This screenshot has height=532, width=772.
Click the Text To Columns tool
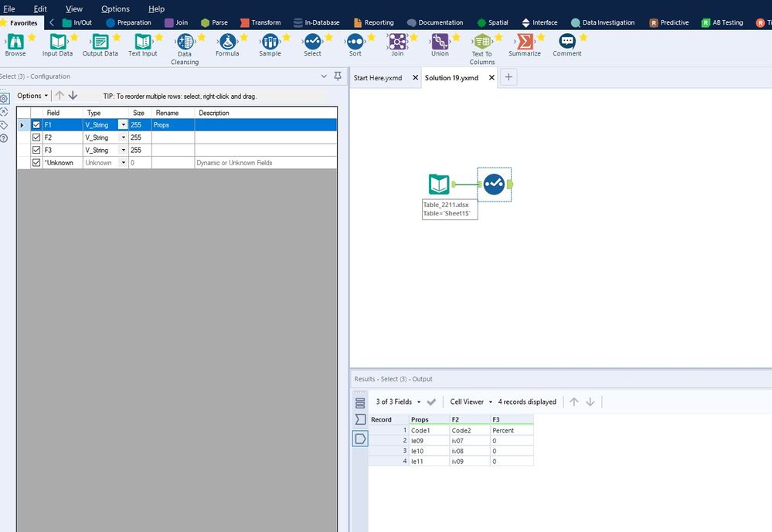point(482,42)
